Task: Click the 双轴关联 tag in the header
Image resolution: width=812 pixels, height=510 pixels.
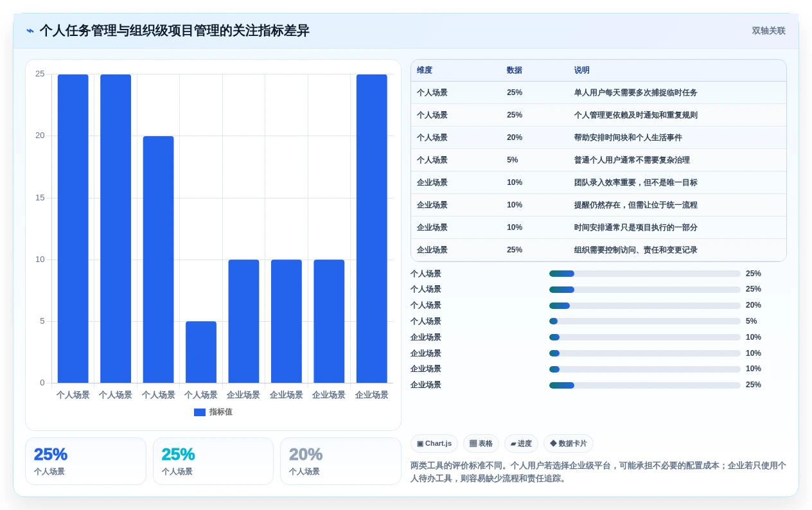Action: pos(768,31)
